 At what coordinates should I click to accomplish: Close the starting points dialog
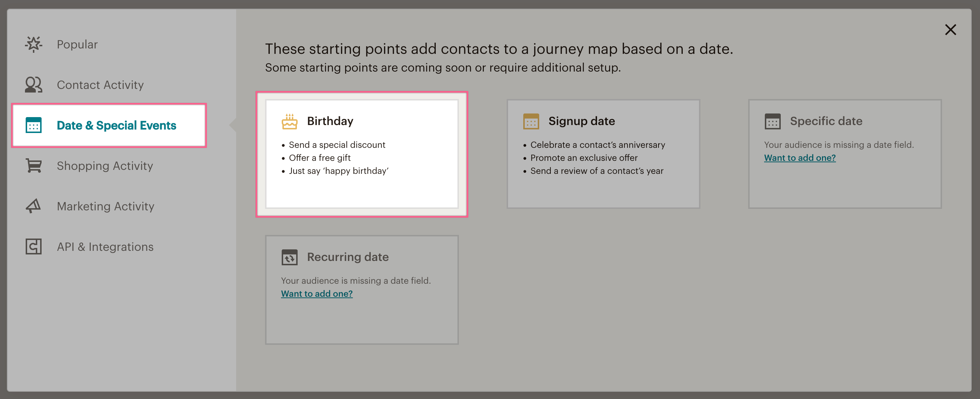pos(950,30)
